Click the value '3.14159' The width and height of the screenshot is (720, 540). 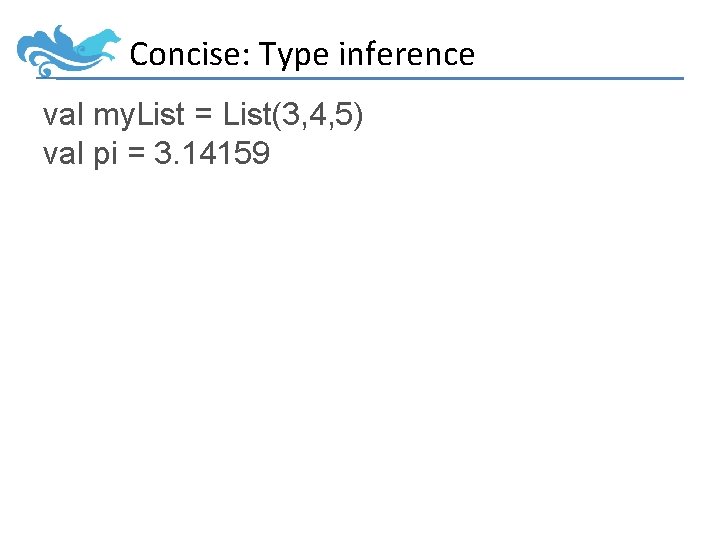pyautogui.click(x=212, y=154)
